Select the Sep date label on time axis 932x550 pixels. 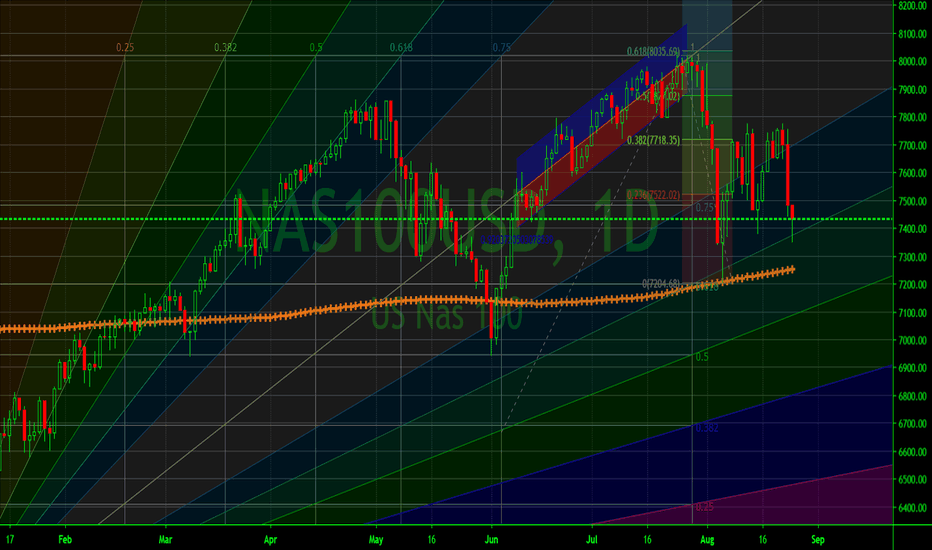pyautogui.click(x=818, y=540)
